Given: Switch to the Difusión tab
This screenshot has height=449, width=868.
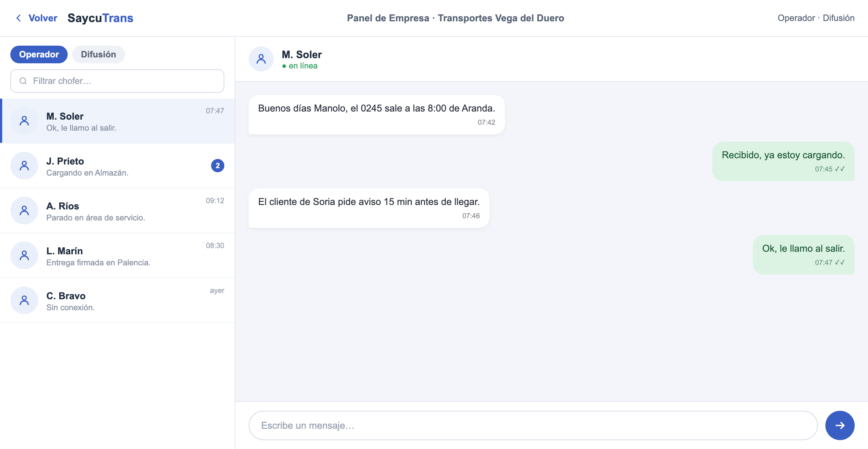Looking at the screenshot, I should pyautogui.click(x=99, y=54).
